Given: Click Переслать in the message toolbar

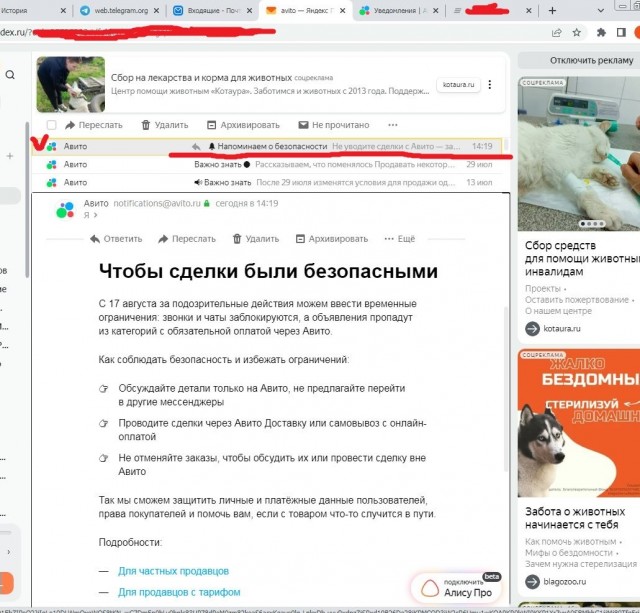Looking at the screenshot, I should 187,239.
